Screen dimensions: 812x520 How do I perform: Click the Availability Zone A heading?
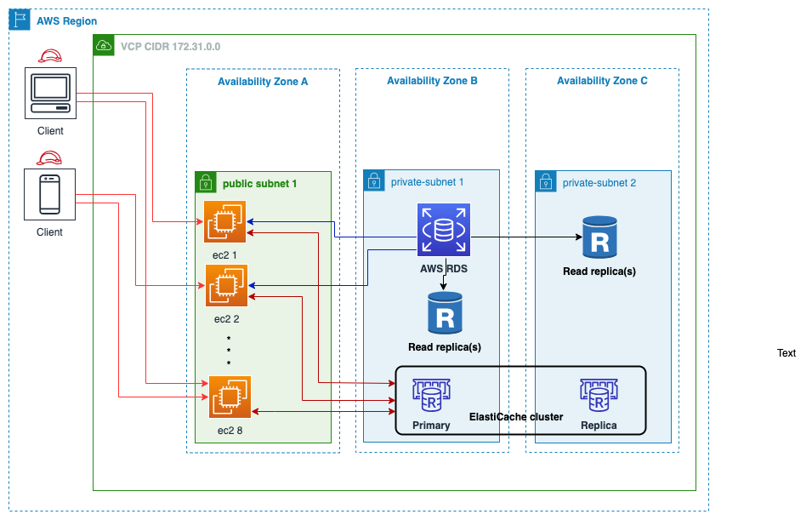(263, 82)
